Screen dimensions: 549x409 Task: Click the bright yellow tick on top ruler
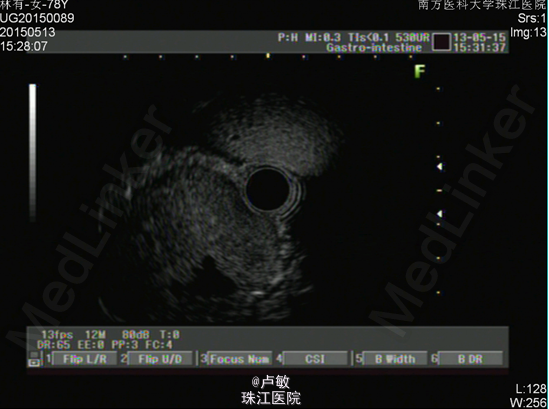[268, 55]
